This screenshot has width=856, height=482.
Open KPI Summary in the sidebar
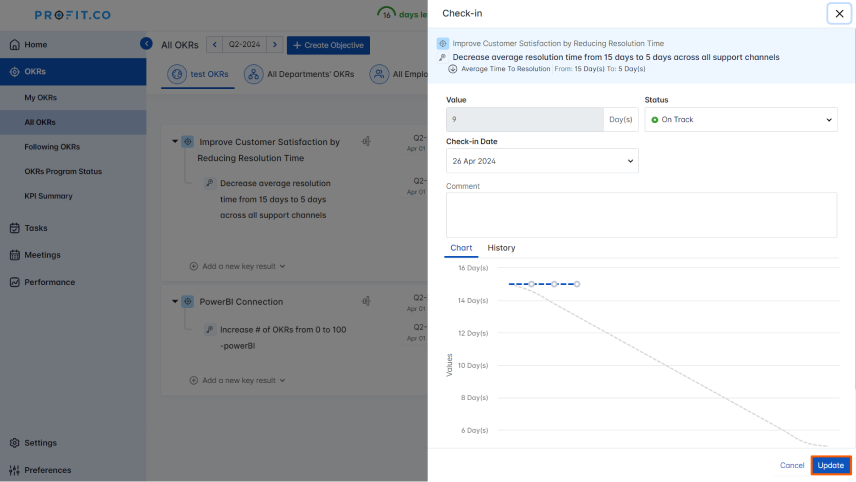[x=48, y=196]
